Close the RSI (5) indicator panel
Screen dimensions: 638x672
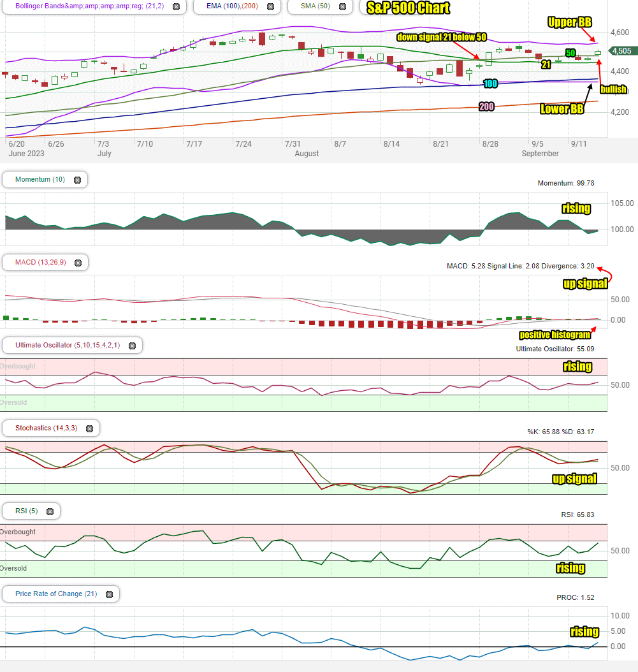[x=50, y=511]
